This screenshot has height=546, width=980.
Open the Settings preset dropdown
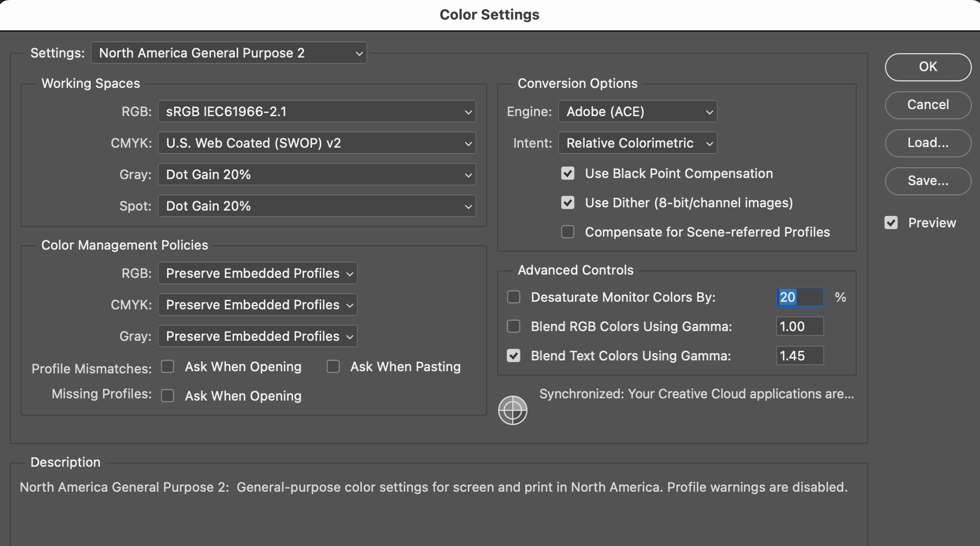[x=228, y=53]
